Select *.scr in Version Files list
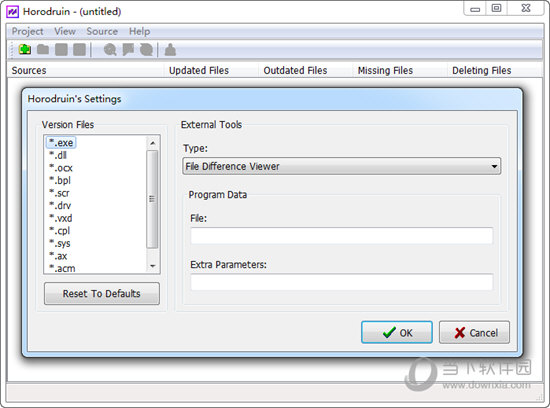The image size is (550, 408). pos(59,193)
